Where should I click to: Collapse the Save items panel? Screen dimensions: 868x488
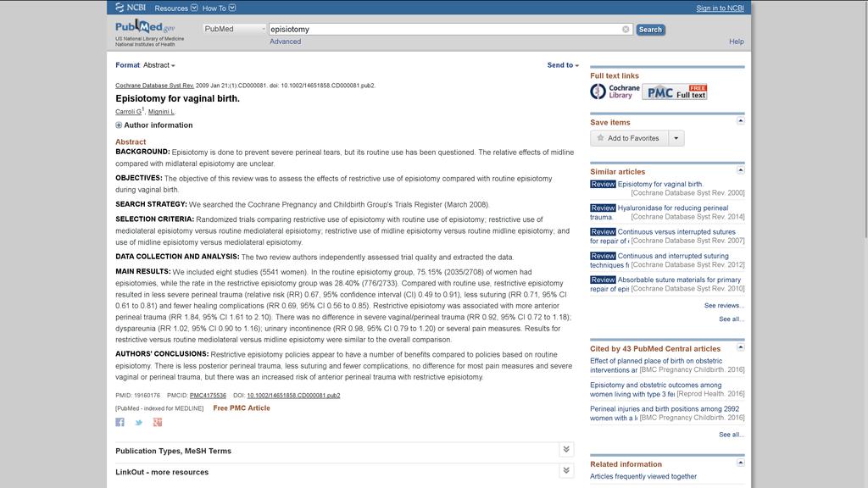740,120
